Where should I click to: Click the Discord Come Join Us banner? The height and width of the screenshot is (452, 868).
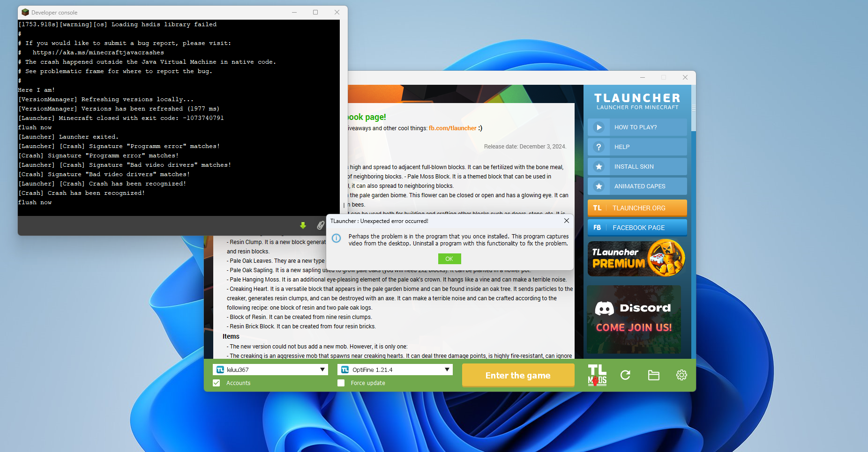(x=634, y=320)
